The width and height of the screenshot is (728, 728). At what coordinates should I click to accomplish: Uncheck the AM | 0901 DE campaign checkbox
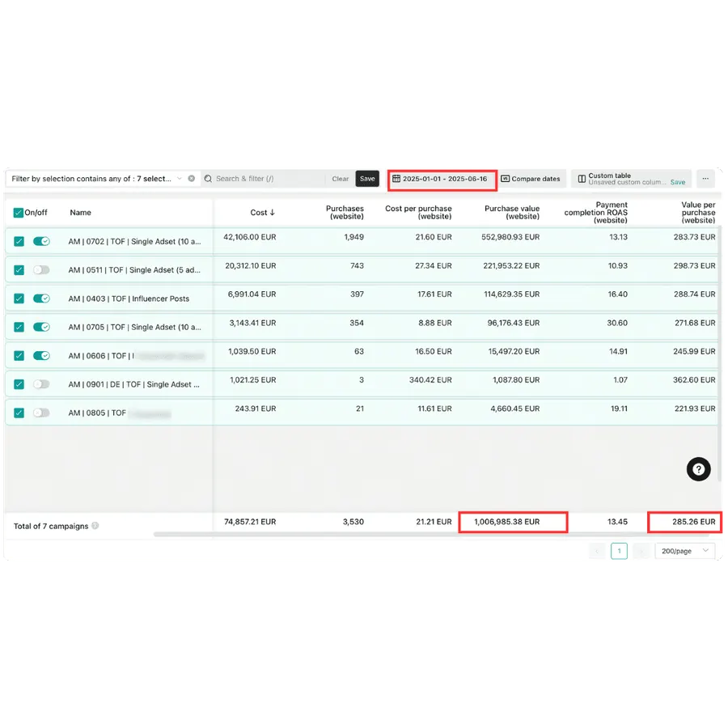pyautogui.click(x=19, y=384)
